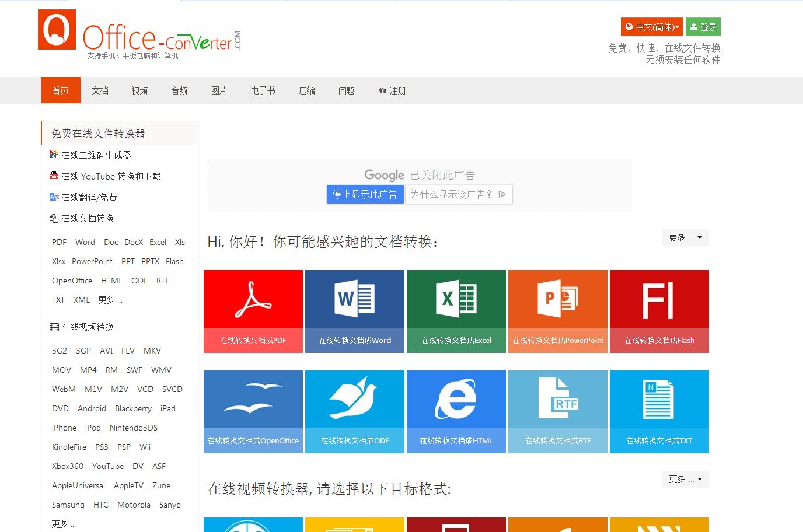The image size is (803, 532).
Task: Click the 注册 register menu item
Action: [392, 90]
